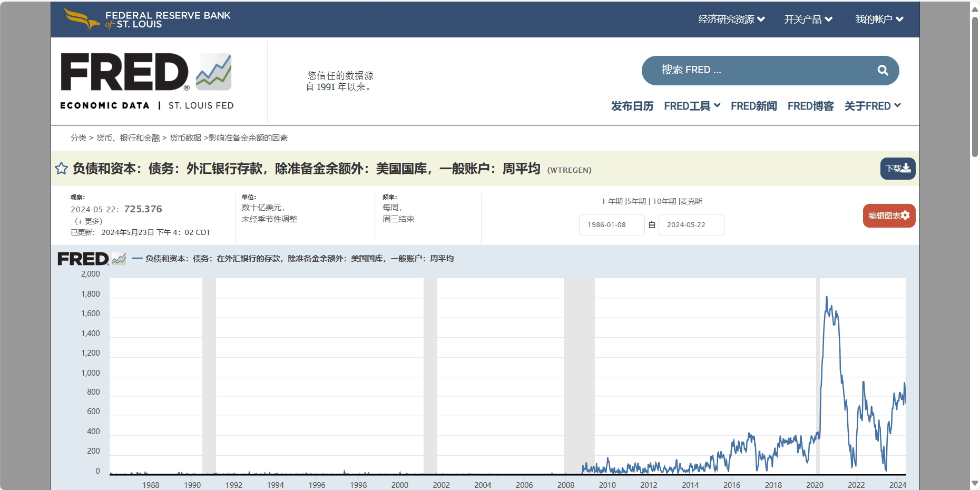Click the observation value 725.376
Viewport: 980px width, 490px height.
pos(143,209)
